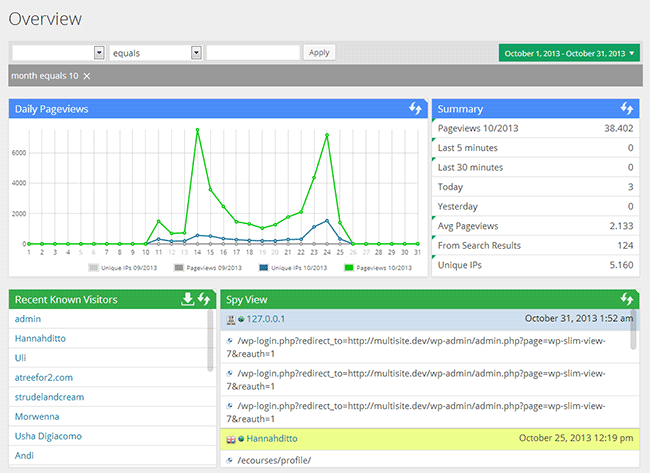
Task: Click the 127.0.0.1 IP link in Spy View
Action: pos(266,319)
